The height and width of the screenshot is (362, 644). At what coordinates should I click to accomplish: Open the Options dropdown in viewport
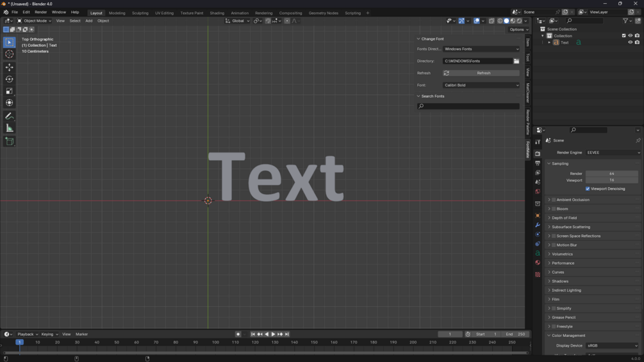tap(519, 29)
